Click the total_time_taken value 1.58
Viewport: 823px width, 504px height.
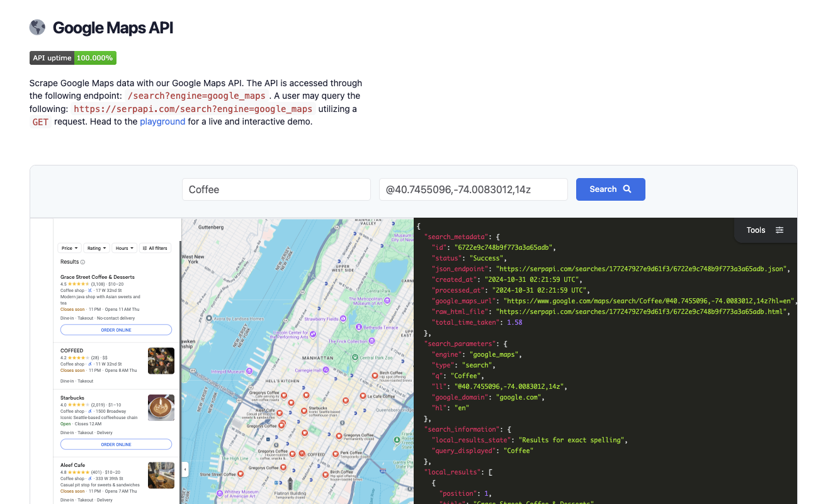[514, 322]
